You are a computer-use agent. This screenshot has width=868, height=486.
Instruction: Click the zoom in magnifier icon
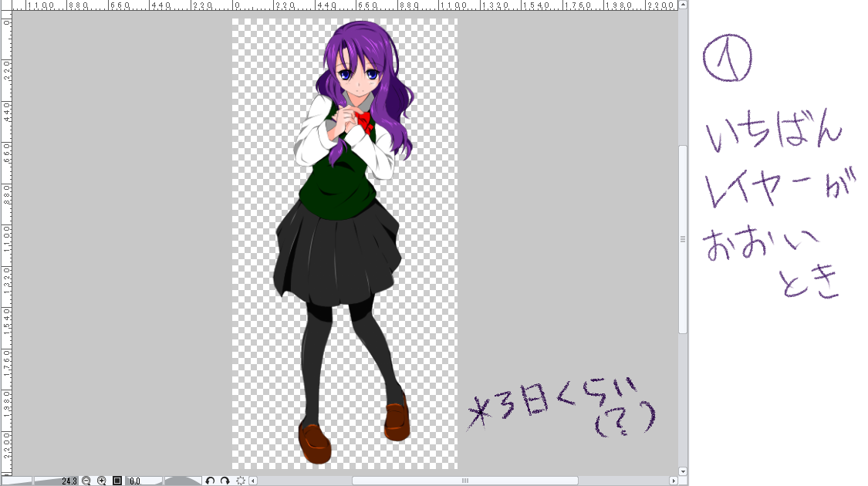tap(101, 481)
